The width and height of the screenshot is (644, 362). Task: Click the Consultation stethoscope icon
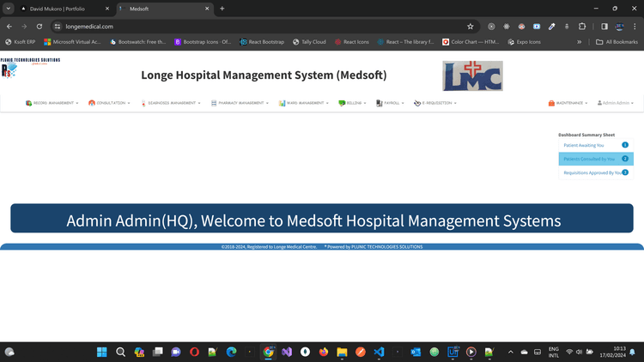[92, 103]
